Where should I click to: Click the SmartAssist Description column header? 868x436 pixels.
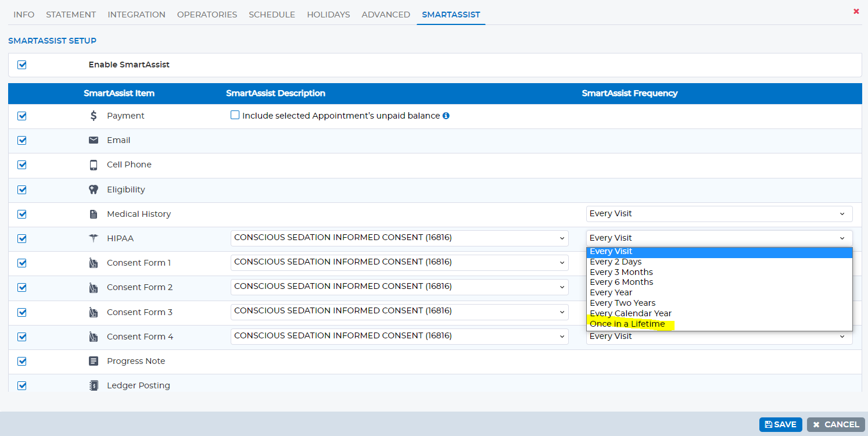point(275,94)
